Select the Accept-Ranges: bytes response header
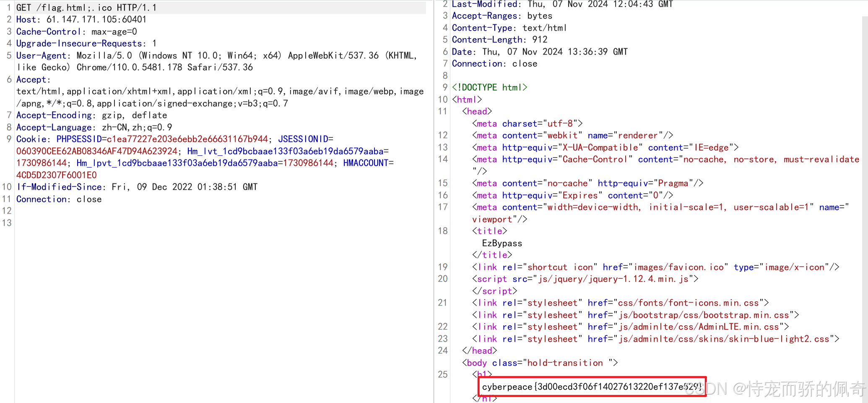This screenshot has height=403, width=868. pyautogui.click(x=502, y=16)
